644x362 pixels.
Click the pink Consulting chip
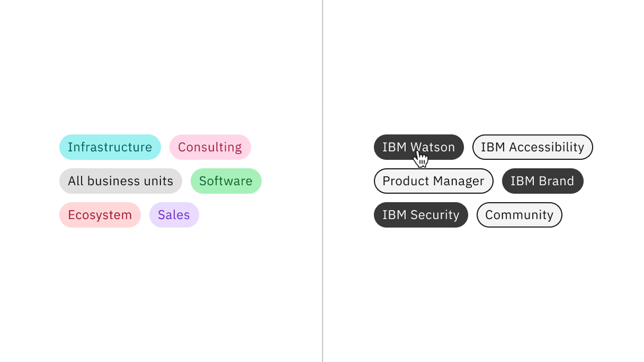coord(210,147)
